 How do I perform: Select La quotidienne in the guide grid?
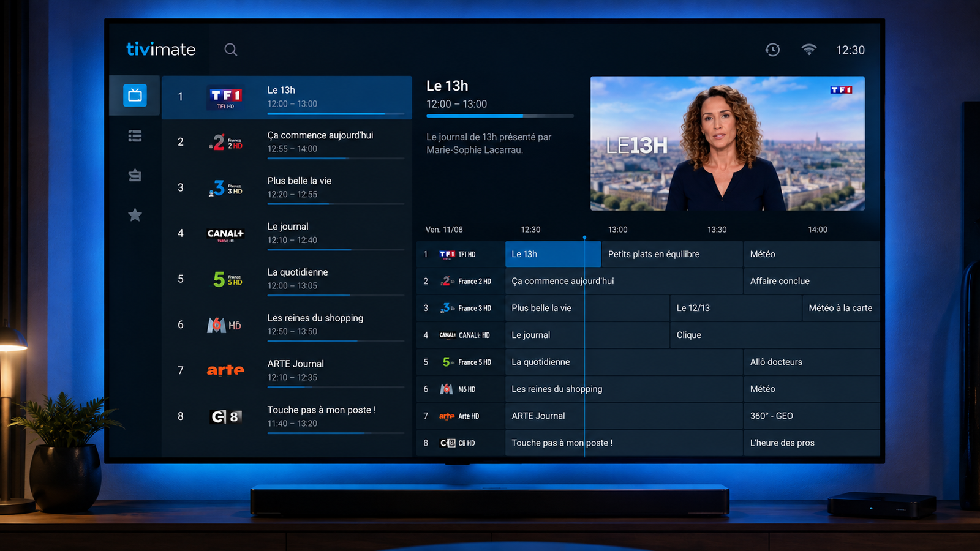624,362
